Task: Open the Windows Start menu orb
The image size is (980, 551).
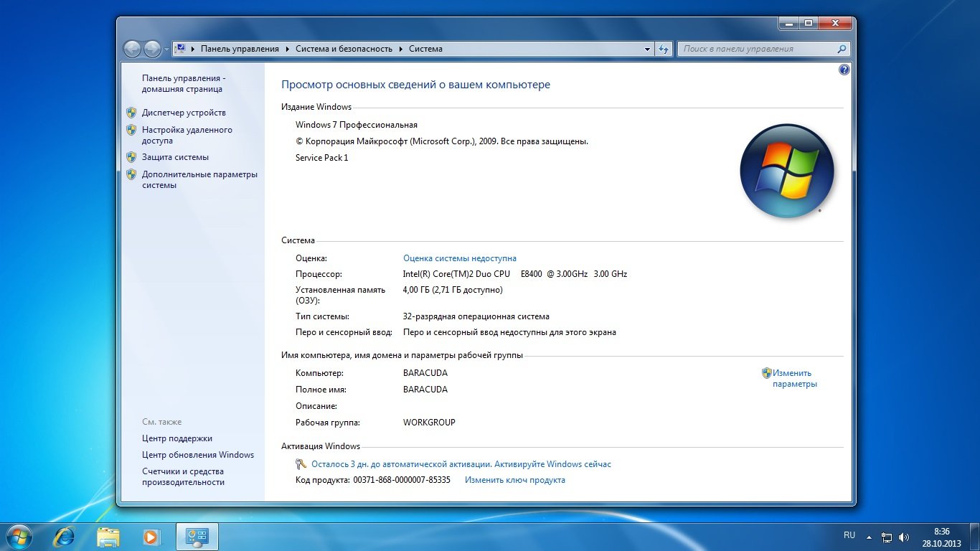Action: pyautogui.click(x=17, y=536)
